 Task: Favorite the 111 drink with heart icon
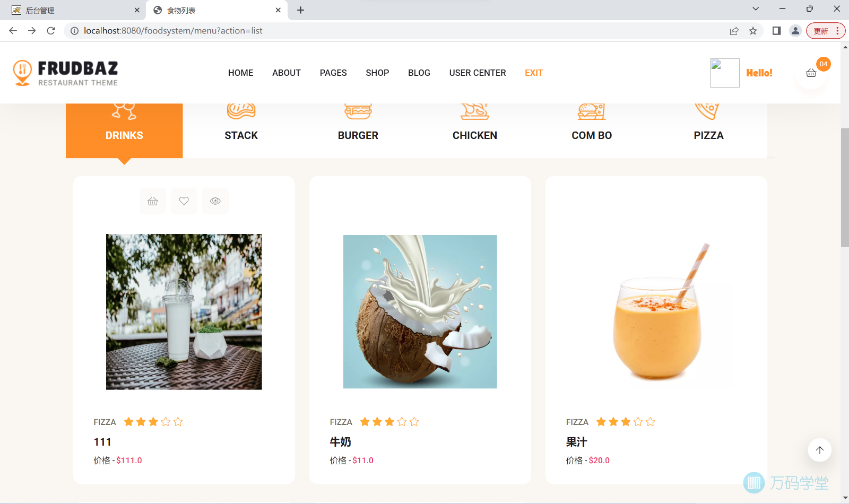184,201
